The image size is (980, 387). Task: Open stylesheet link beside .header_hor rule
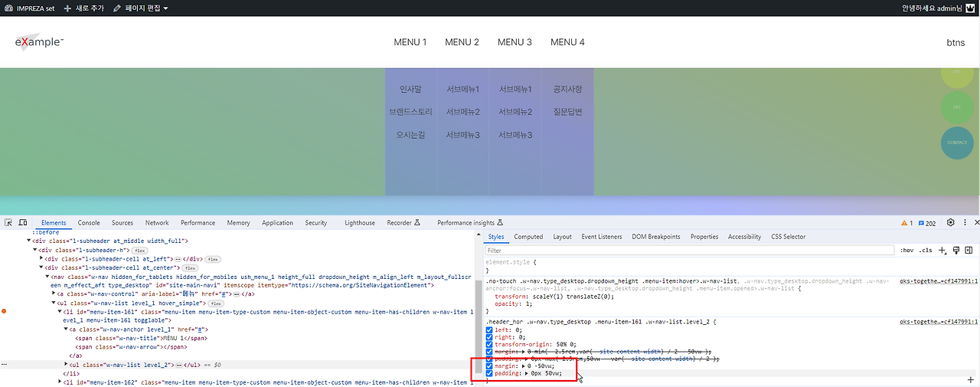[x=938, y=322]
